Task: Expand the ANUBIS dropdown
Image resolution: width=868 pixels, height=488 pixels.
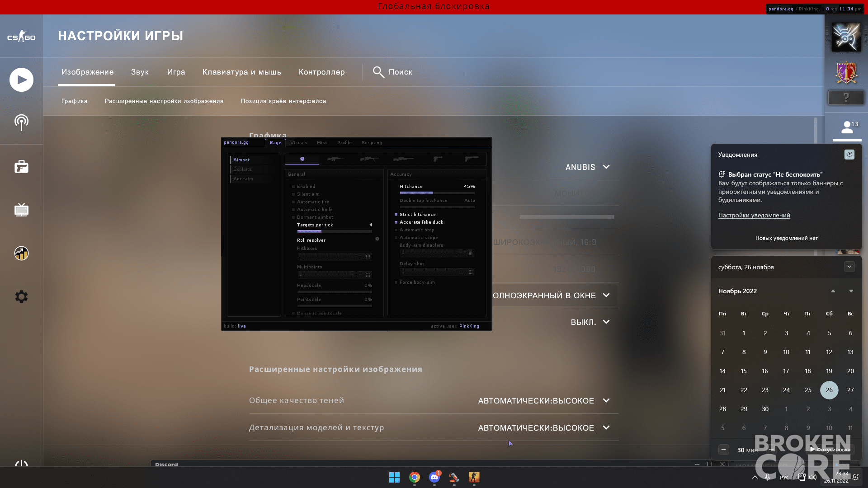Action: point(588,167)
